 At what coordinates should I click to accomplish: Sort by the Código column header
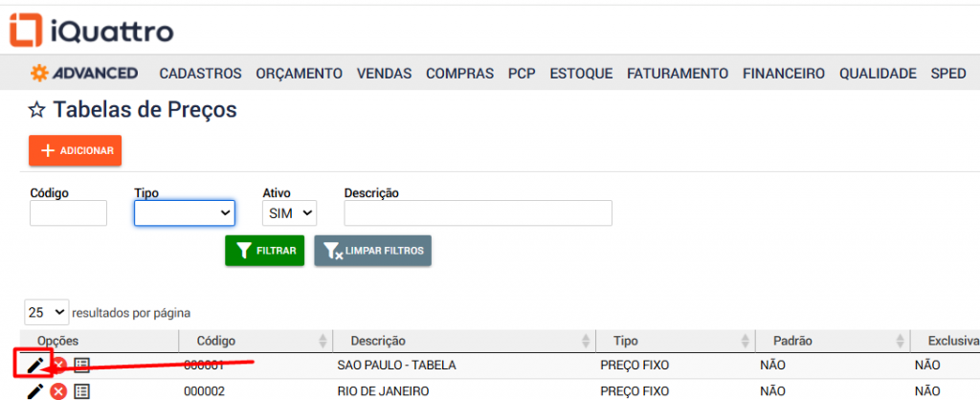click(x=216, y=341)
